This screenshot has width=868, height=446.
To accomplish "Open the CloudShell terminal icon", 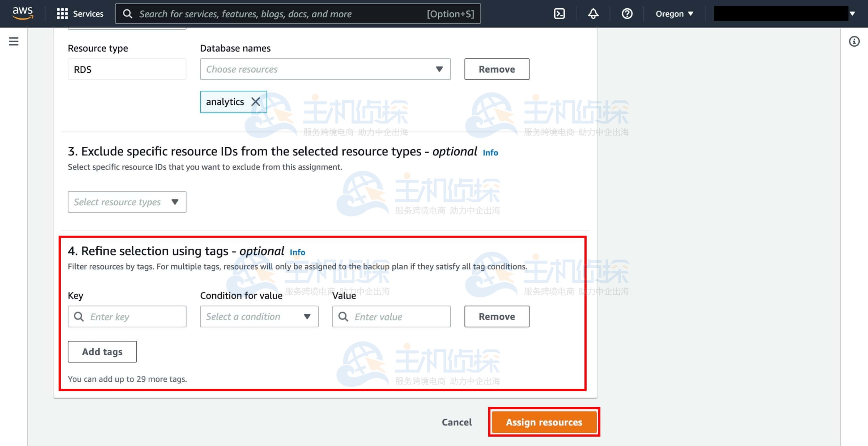I will coord(559,13).
